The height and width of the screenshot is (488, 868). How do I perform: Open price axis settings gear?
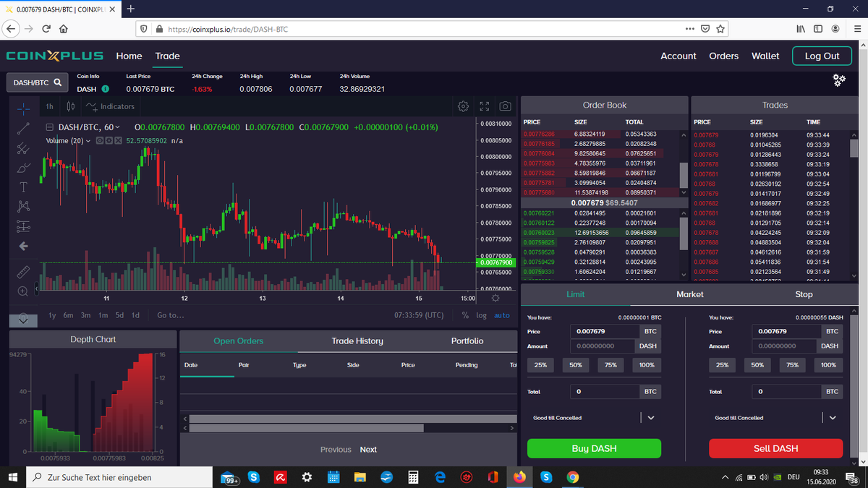495,298
